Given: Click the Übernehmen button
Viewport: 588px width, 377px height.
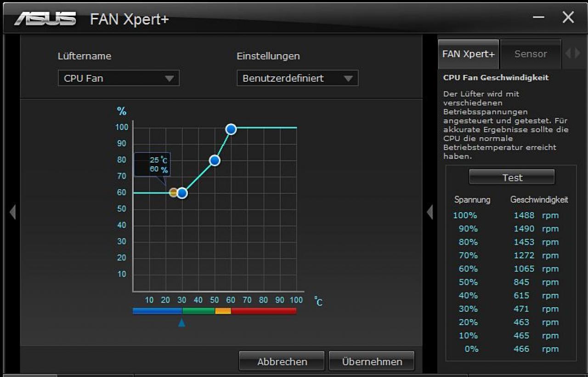Looking at the screenshot, I should click(372, 361).
